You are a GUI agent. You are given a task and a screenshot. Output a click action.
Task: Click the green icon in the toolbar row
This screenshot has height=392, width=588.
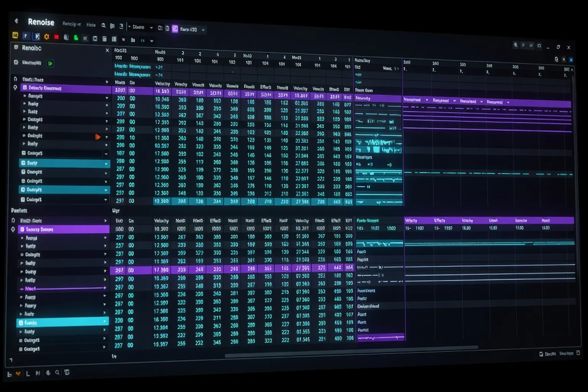point(76,38)
